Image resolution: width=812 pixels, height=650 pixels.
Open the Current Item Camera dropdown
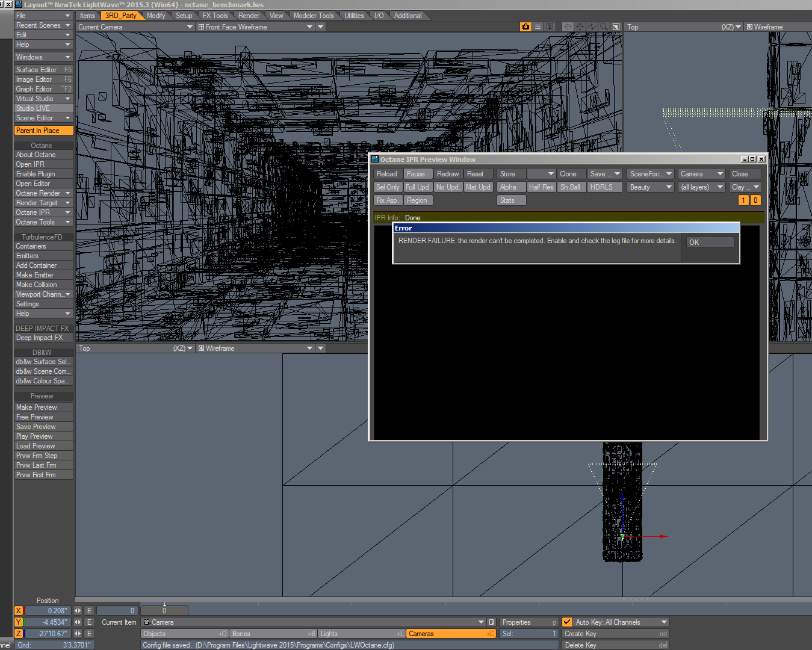313,622
